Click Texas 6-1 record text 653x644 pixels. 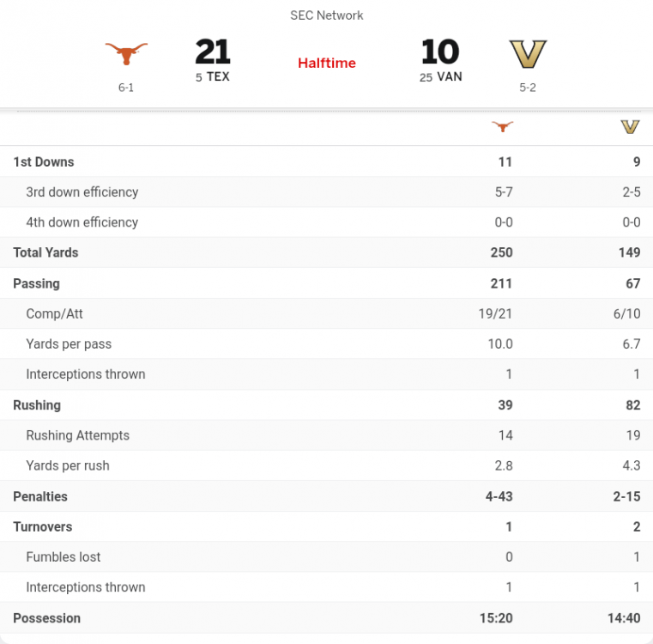point(126,88)
